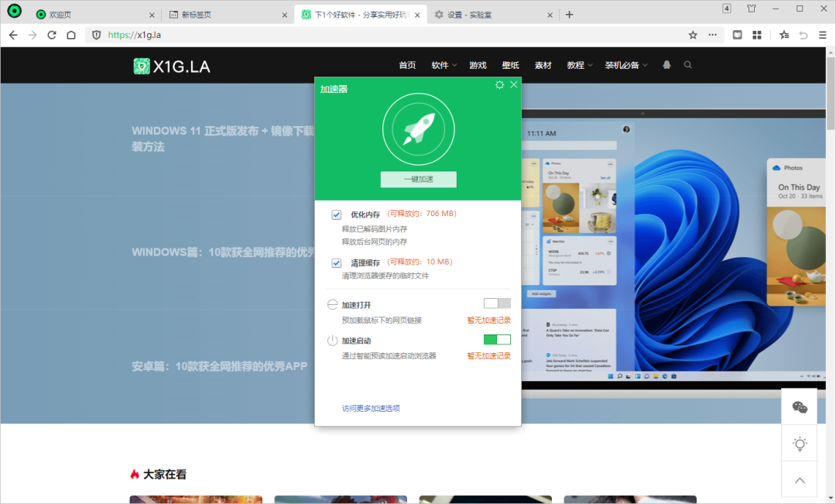Screen dimensions: 836x504
Task: Close the accelerator popup
Action: (x=514, y=85)
